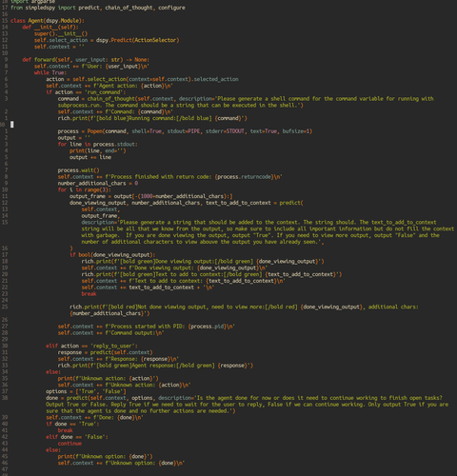Click the 'process.wait()' call
This screenshot has height=476, width=457.
click(x=78, y=170)
